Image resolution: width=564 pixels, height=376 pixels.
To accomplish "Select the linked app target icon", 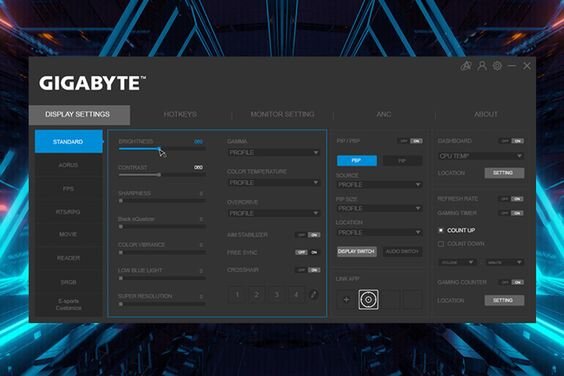I will pos(368,299).
